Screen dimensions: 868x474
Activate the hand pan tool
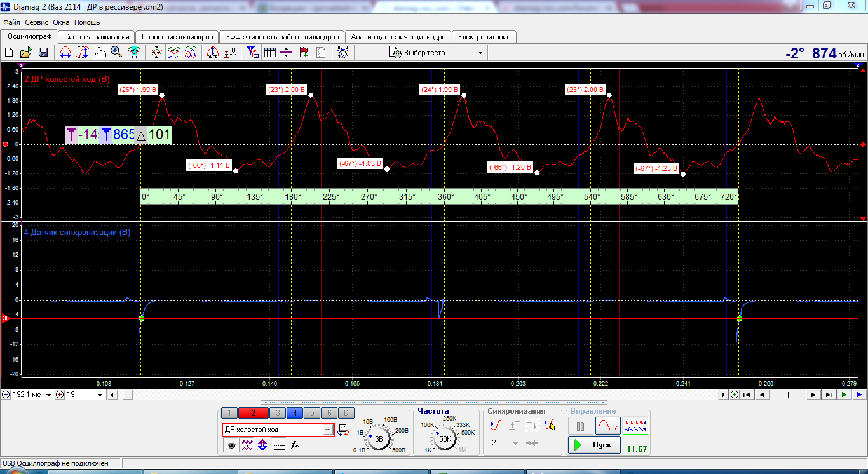point(100,52)
